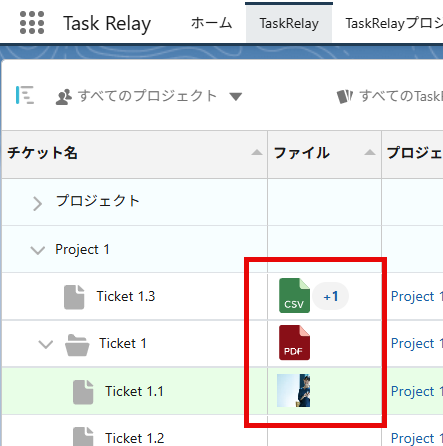Sort by the チケット名 column header
Viewport: 443px width, 446px height.
43,153
